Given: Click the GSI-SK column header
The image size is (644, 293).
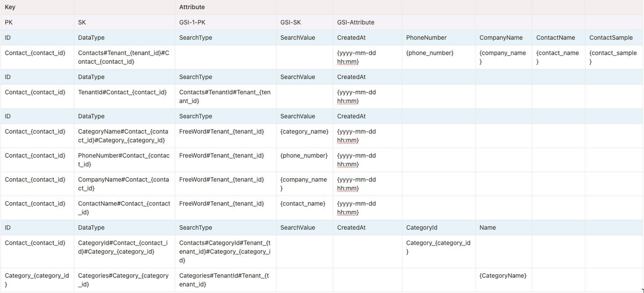Looking at the screenshot, I should point(304,23).
